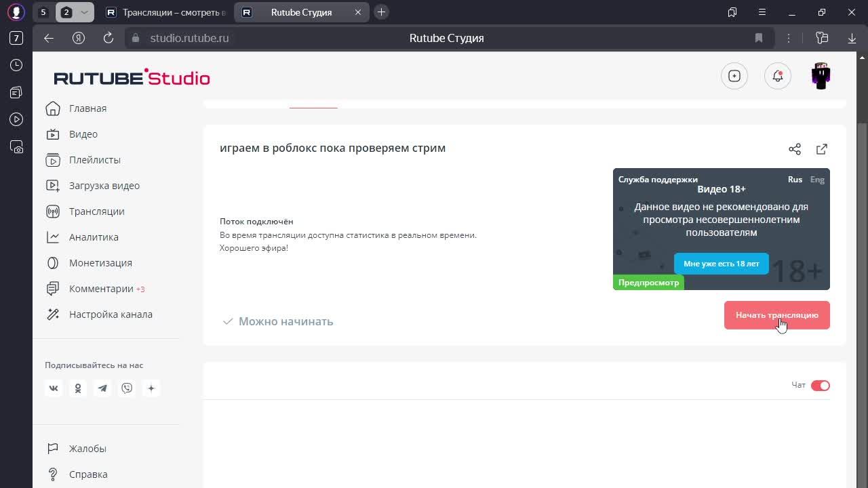The width and height of the screenshot is (868, 488).
Task: Bookmark this page in address bar
Action: point(759,38)
